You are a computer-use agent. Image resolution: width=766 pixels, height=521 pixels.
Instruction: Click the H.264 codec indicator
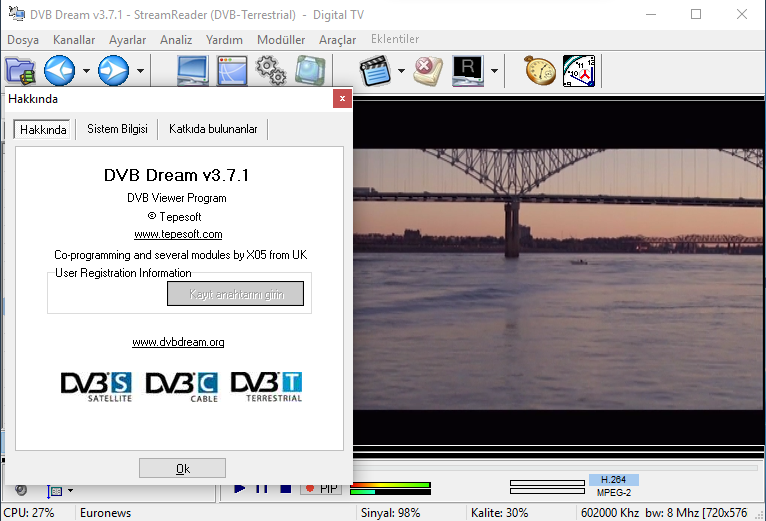(x=614, y=480)
